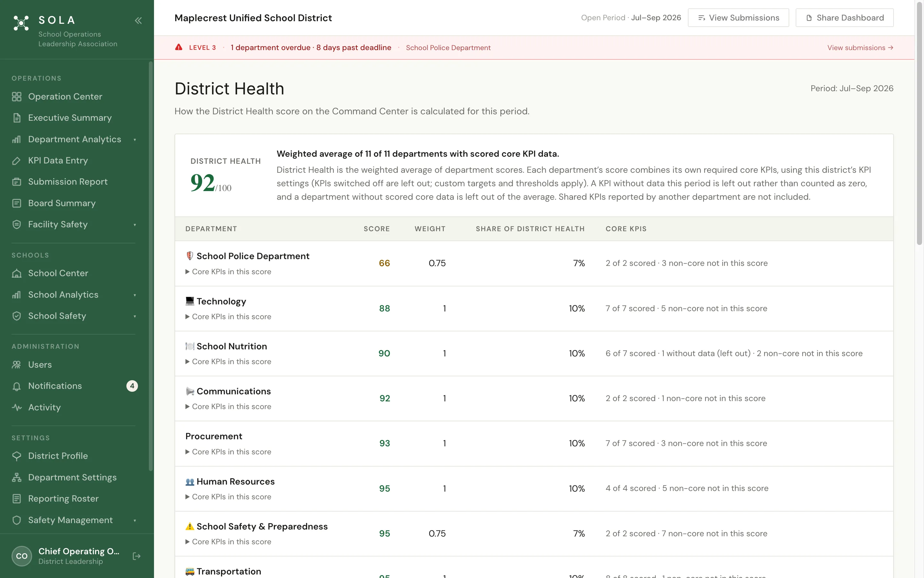Screen dimensions: 924x578
Task: Expand Core KPIs under School Safety & Preparedness
Action: 228,542
